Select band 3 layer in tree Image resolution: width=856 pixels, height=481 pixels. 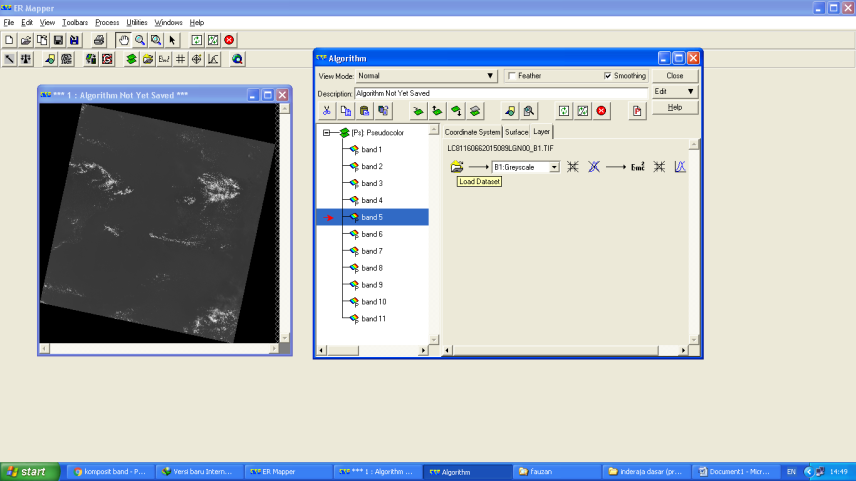(372, 183)
